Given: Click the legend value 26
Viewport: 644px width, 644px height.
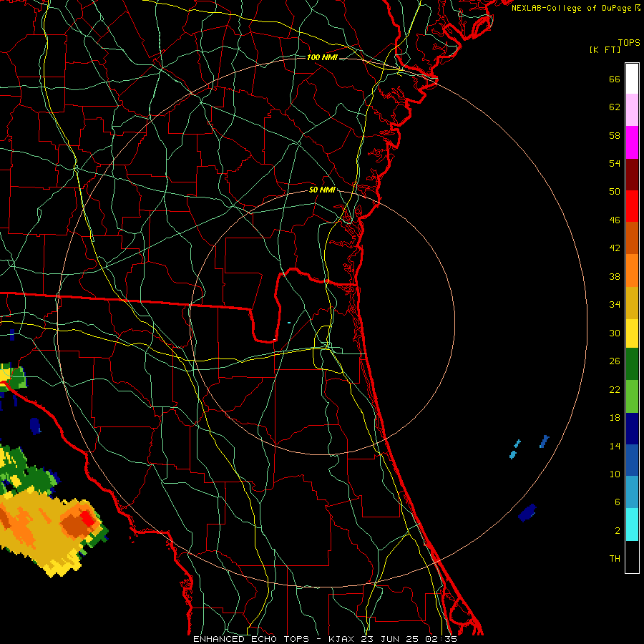Looking at the screenshot, I should coord(615,361).
